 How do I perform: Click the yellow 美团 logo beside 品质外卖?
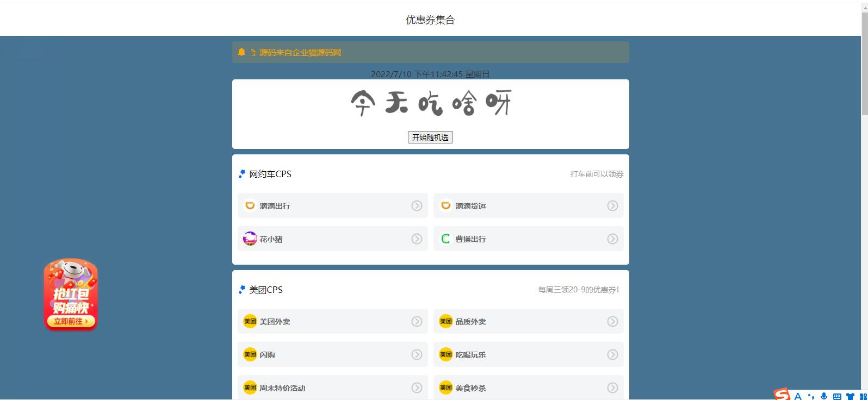446,321
